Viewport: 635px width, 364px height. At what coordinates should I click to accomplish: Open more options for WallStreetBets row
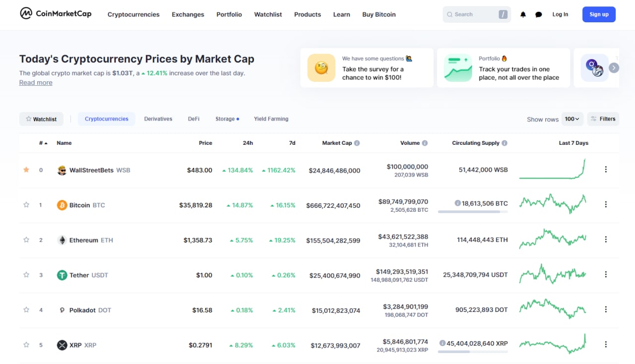(606, 170)
